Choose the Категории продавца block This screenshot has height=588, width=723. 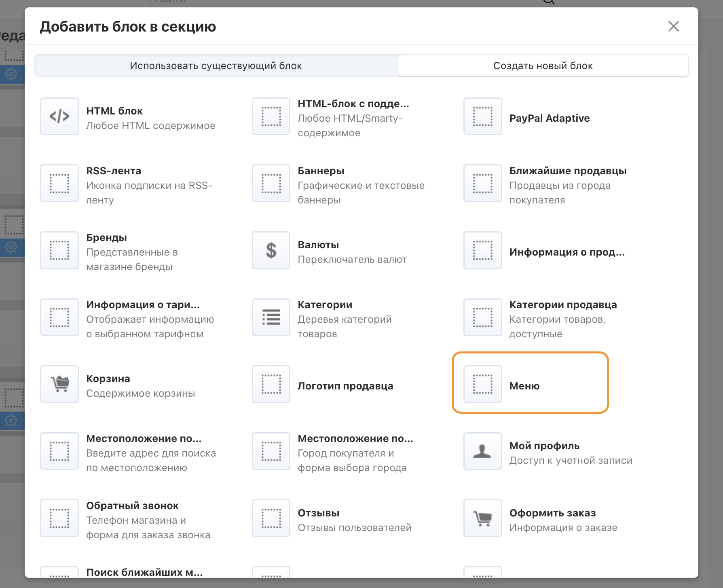coord(562,305)
